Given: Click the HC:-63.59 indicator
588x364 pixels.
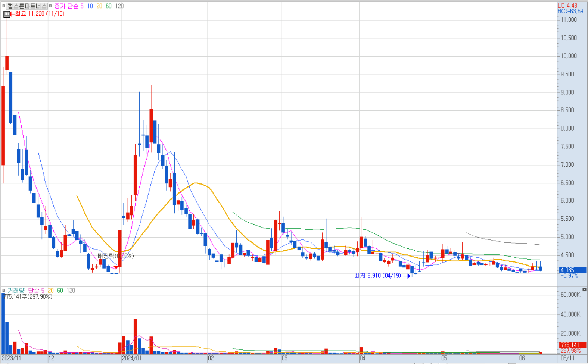Looking at the screenshot, I should (570, 11).
